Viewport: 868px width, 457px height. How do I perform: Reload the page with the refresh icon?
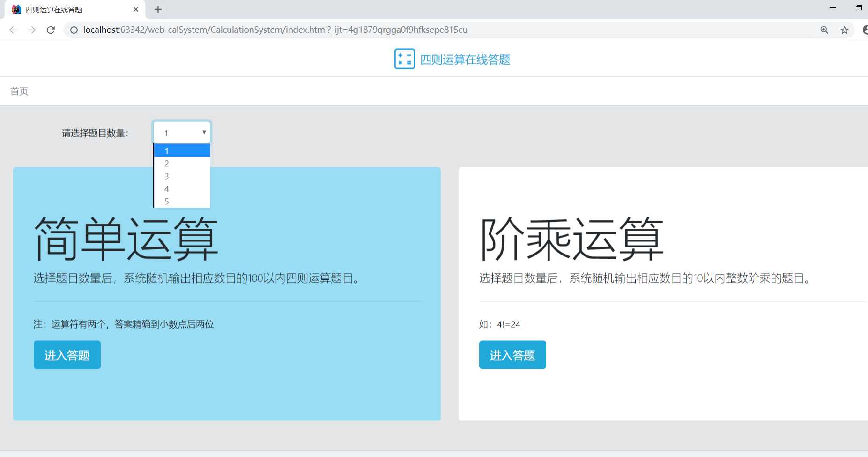coord(51,30)
